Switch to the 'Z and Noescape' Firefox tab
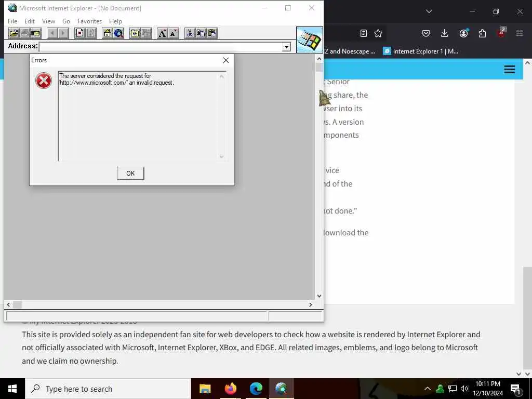Screen dimensions: 532x399 350,51
